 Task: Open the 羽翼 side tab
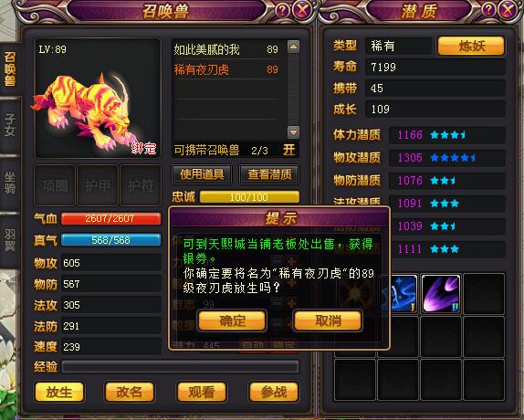point(10,240)
